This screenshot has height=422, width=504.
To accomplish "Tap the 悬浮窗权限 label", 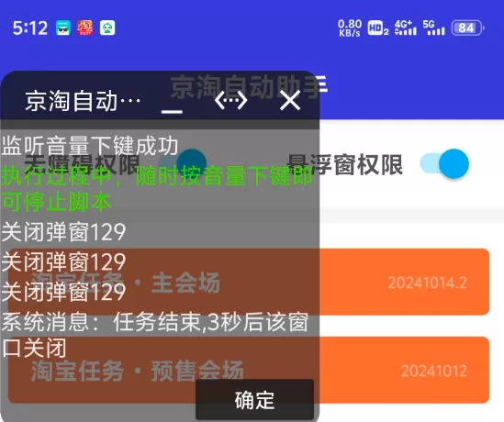I will [344, 164].
